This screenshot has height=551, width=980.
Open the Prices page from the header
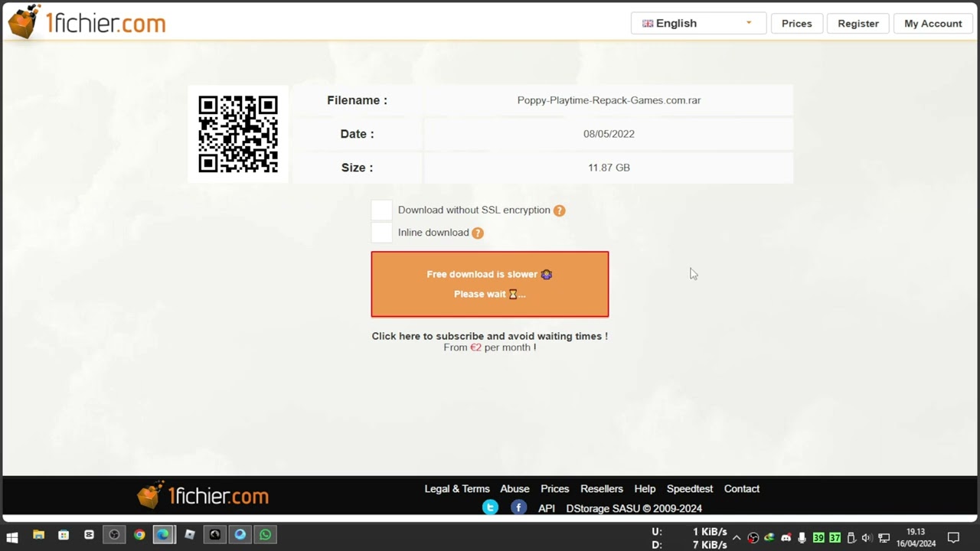[796, 23]
